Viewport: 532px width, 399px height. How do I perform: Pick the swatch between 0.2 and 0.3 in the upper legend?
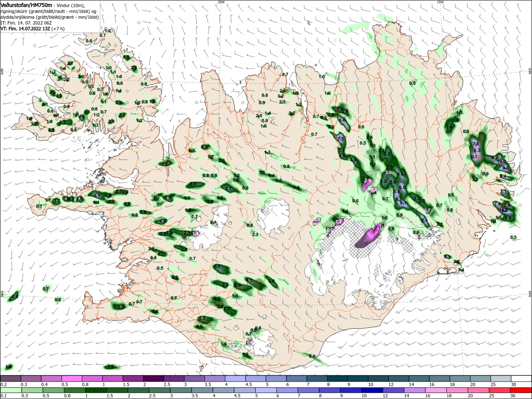[x=31, y=378]
